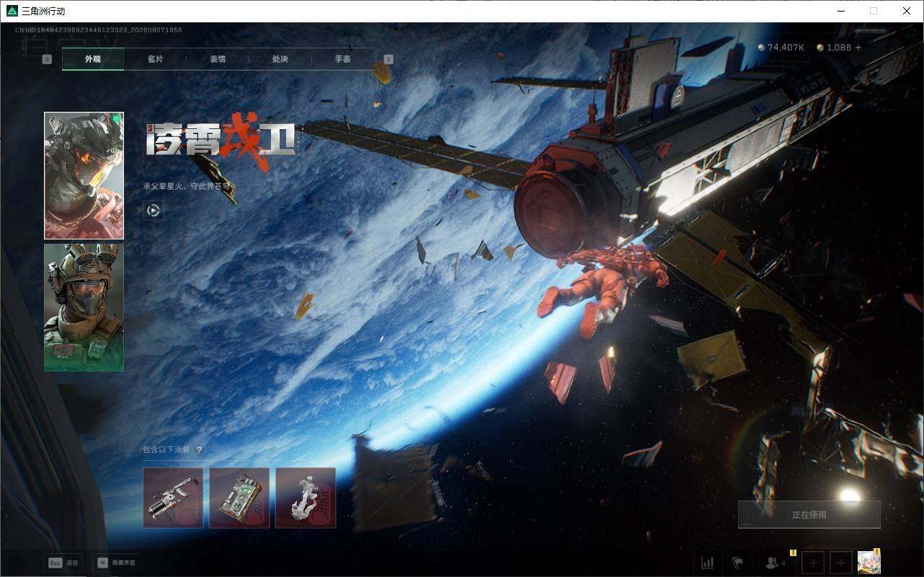
Task: Click the next-tab key icon right of 手表
Action: click(388, 59)
